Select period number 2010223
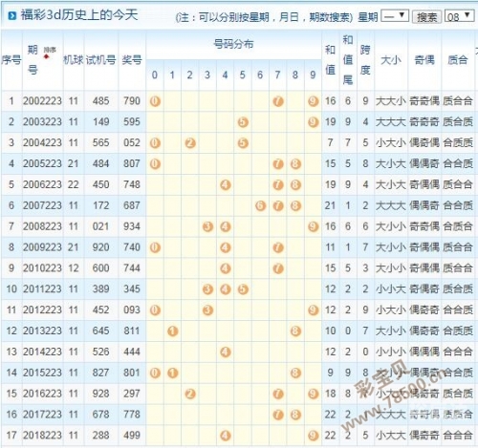This screenshot has width=478, height=448. 42,268
